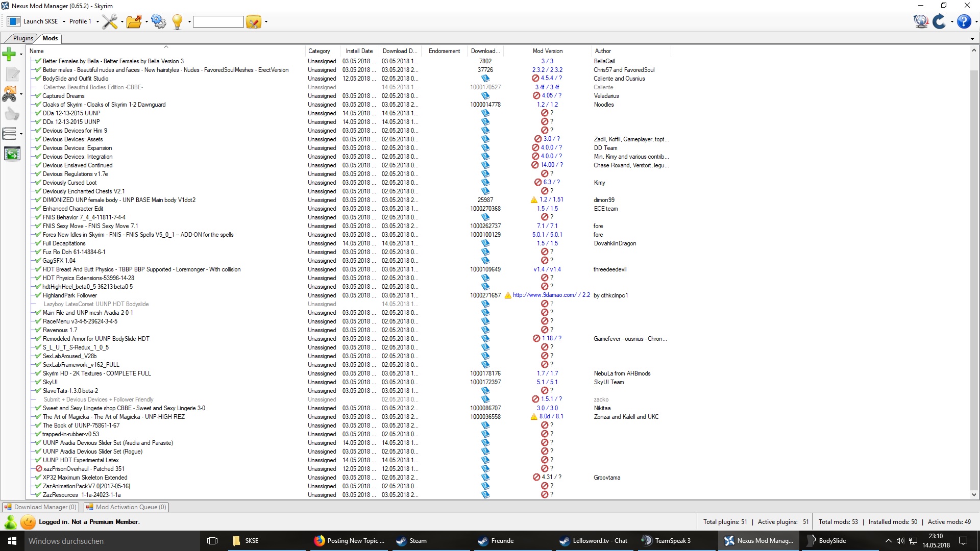
Task: Click the warning icon in DIMONIZED UNP female body row
Action: point(534,200)
